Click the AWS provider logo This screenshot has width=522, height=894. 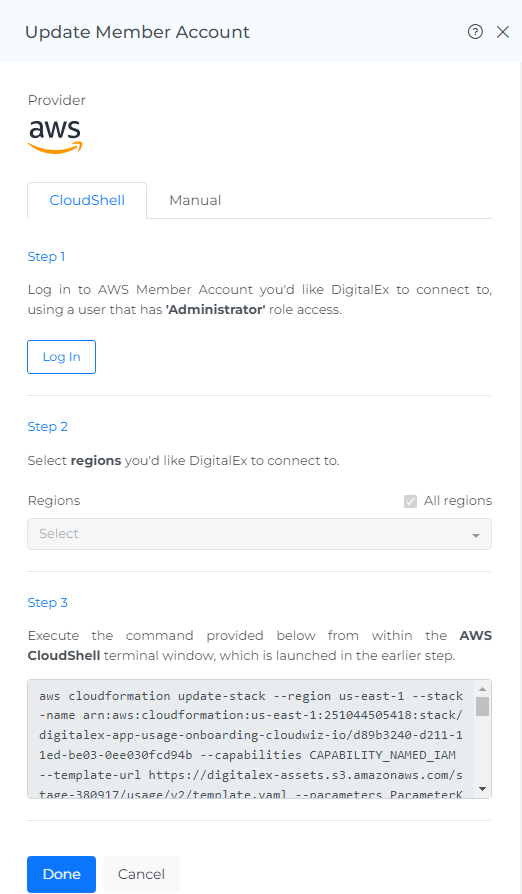point(55,137)
